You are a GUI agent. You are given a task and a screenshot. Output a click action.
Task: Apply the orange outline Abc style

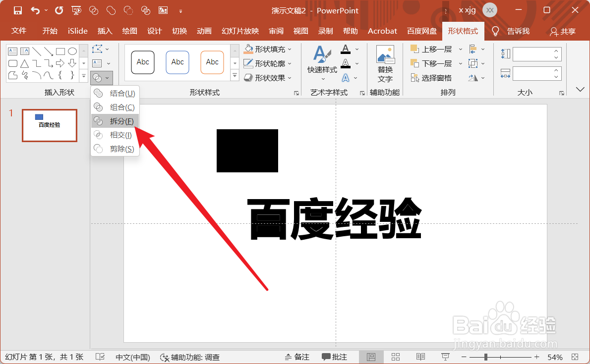tap(212, 62)
